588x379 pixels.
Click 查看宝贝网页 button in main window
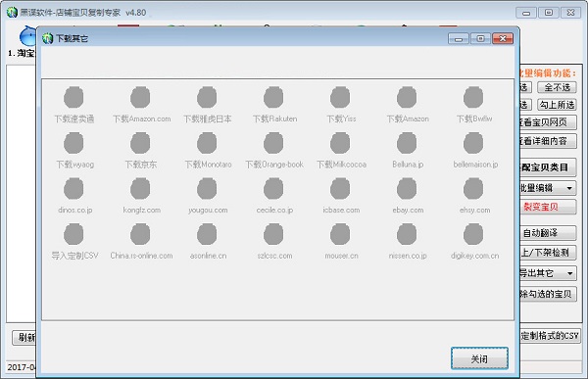[548, 122]
